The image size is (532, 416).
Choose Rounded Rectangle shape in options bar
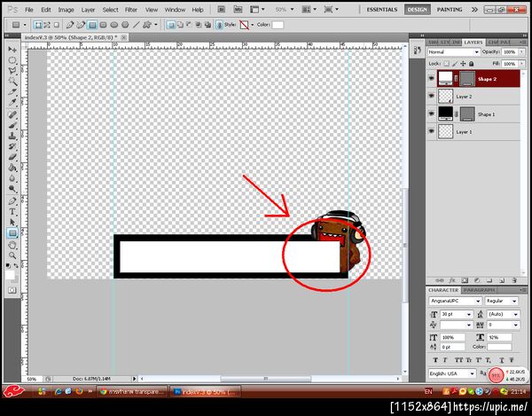(x=103, y=25)
